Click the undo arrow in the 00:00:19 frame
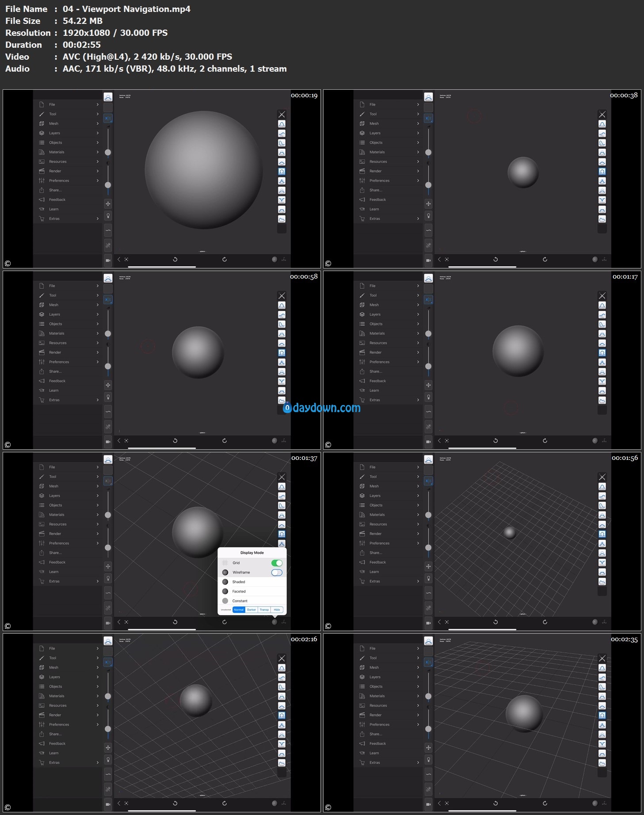 tap(175, 260)
